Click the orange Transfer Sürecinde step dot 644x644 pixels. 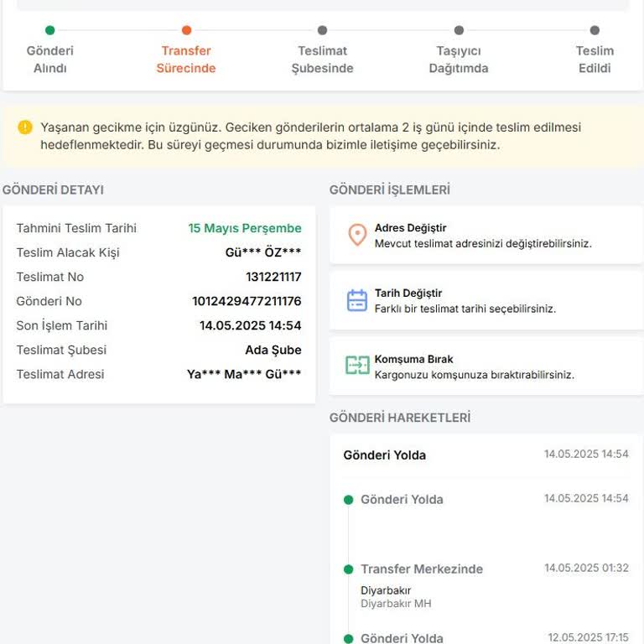(186, 30)
